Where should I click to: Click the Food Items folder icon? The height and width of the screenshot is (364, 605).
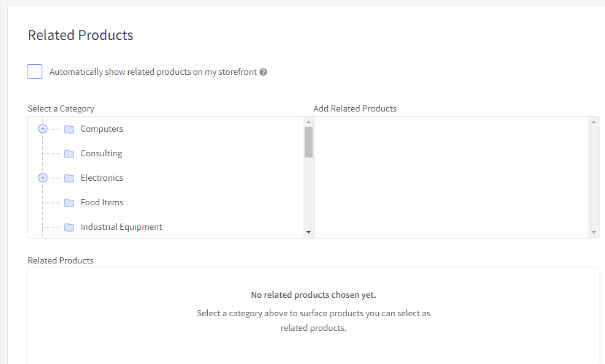[69, 202]
